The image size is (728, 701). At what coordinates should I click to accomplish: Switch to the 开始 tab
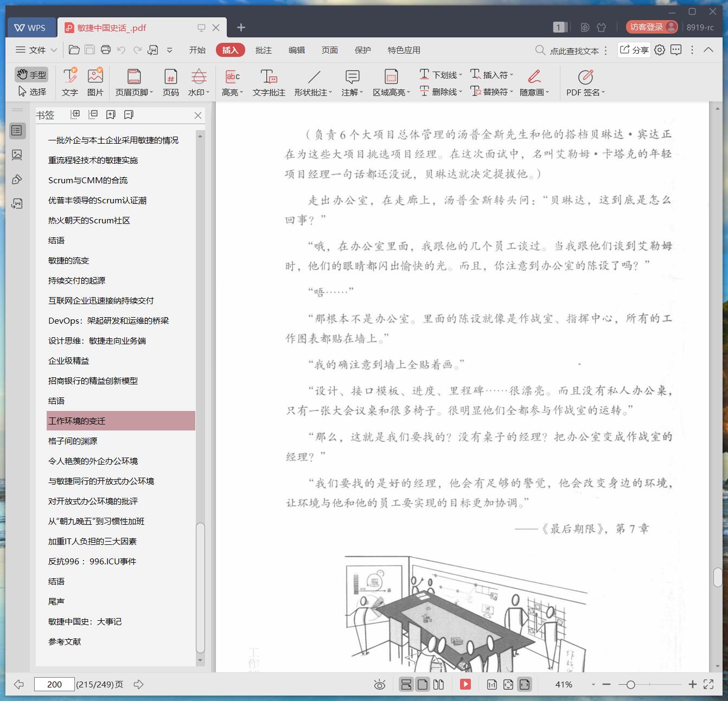coord(197,50)
